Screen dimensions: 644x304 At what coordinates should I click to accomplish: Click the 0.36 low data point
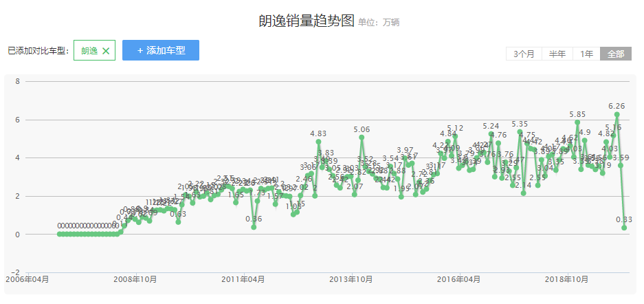click(x=254, y=227)
